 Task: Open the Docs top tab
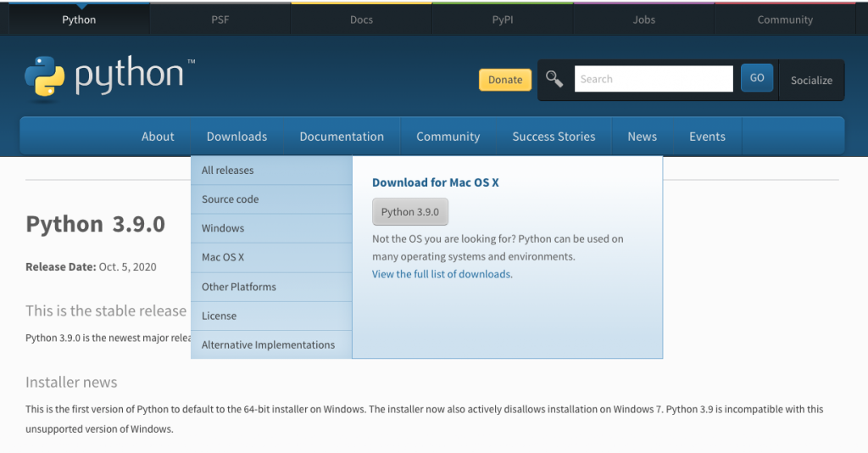(361, 20)
